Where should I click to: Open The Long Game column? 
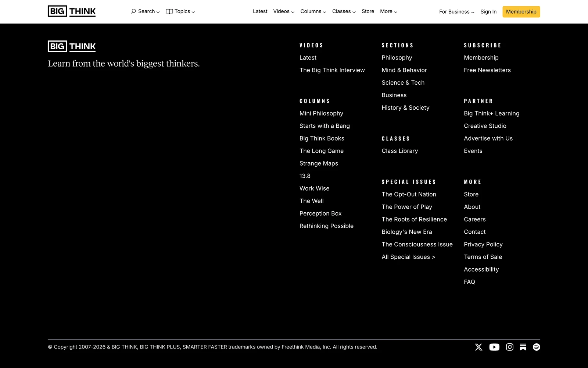(322, 151)
